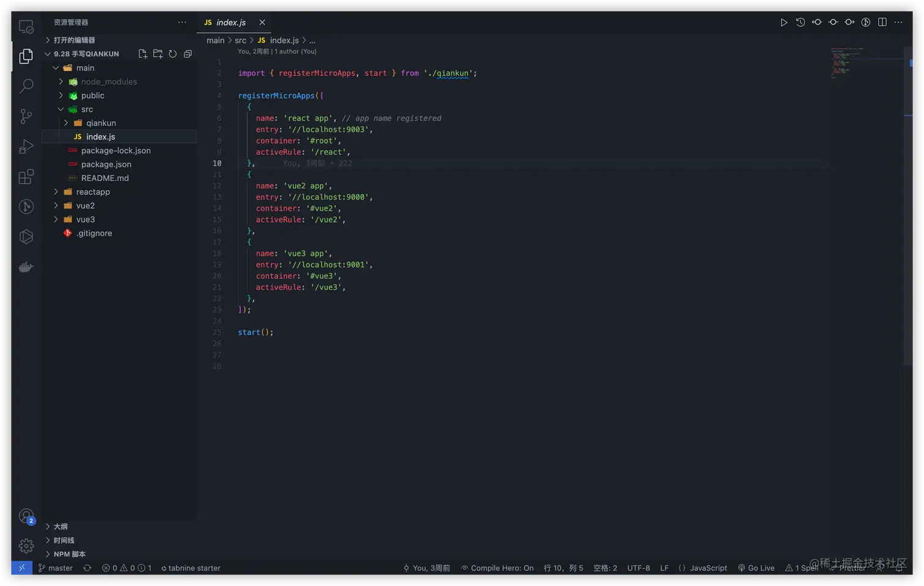924x586 pixels.
Task: Change file encoding via UTF-8
Action: 639,568
